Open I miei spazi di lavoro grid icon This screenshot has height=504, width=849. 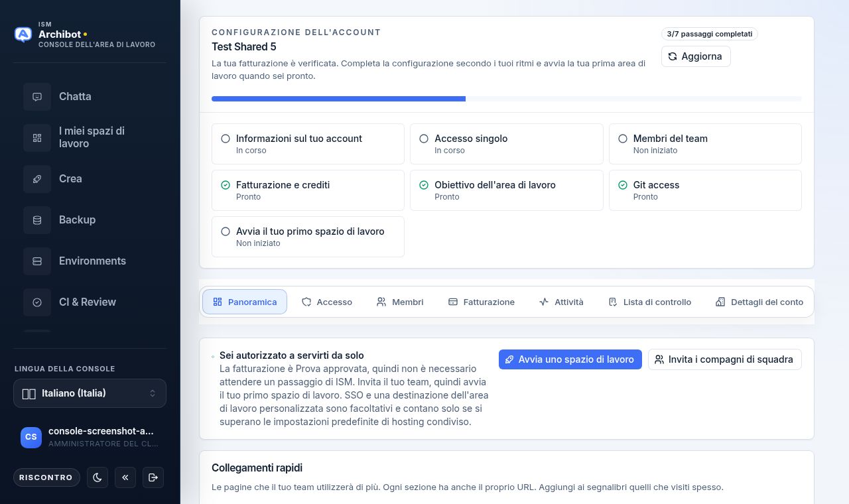pyautogui.click(x=37, y=138)
